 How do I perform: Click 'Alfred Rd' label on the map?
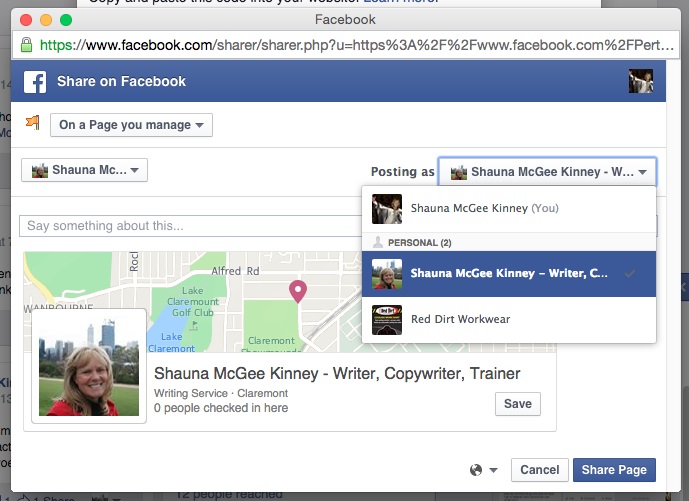point(235,271)
